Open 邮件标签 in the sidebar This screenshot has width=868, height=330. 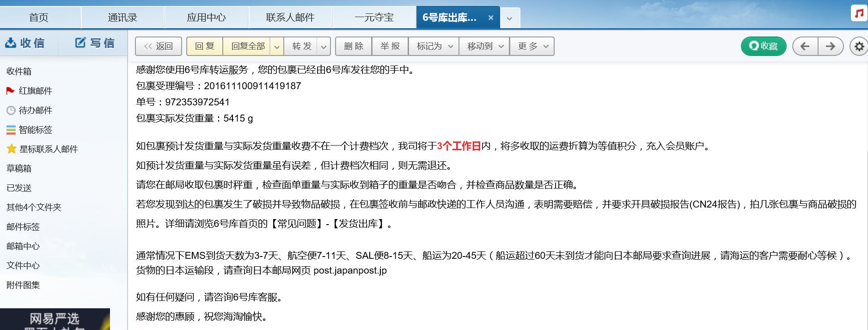(x=23, y=226)
